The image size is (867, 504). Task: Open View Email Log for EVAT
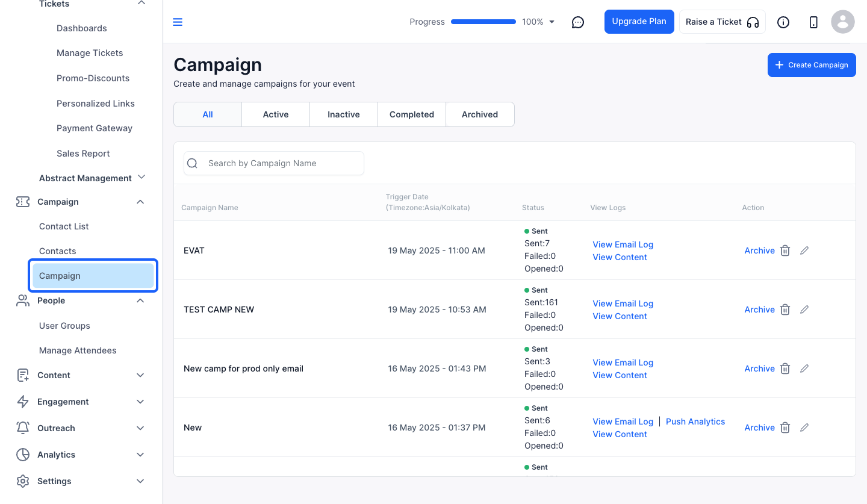[x=623, y=244]
